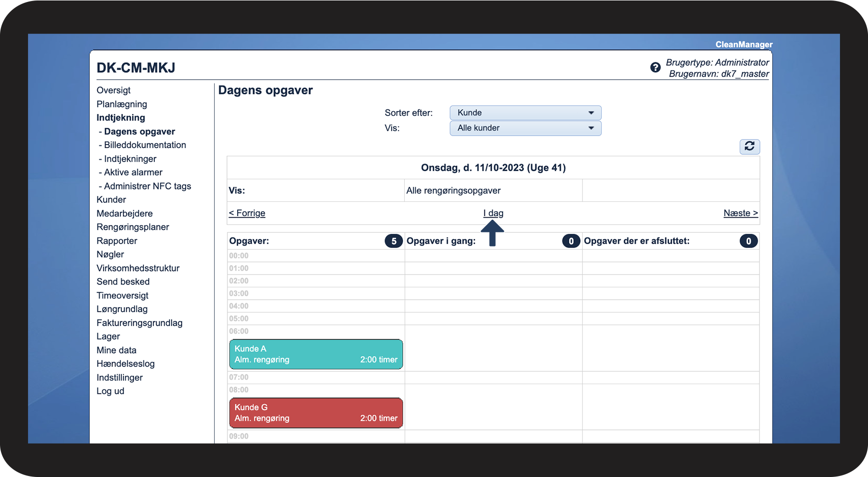Click the Opgaver count badge showing 5
The image size is (868, 477).
pos(393,241)
